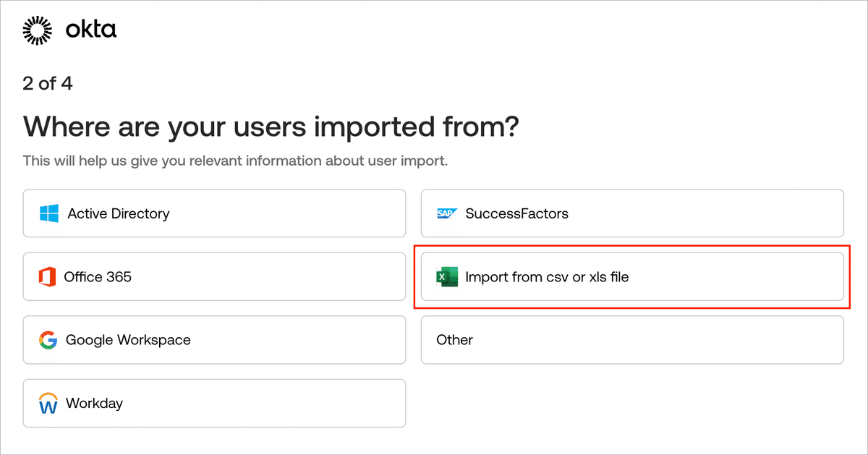The height and width of the screenshot is (455, 868).
Task: Click the Office 365 red icon
Action: click(x=47, y=277)
